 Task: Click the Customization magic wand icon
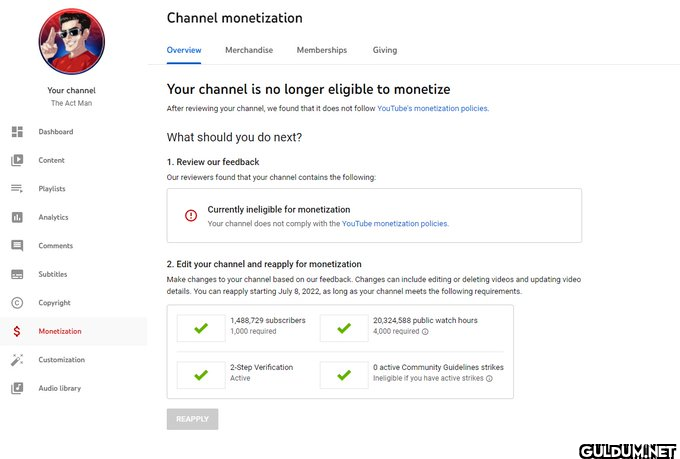(x=17, y=360)
